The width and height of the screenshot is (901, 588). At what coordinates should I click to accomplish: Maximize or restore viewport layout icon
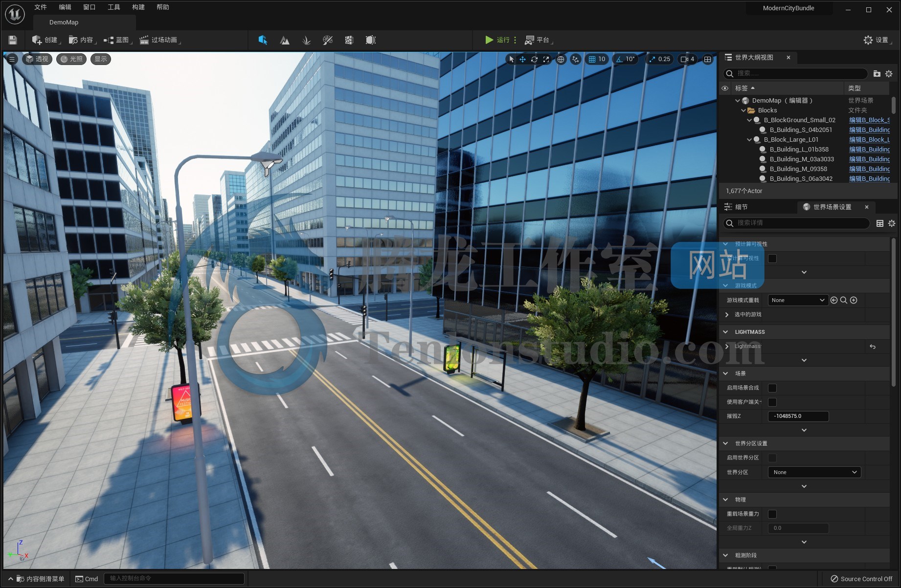coord(707,59)
